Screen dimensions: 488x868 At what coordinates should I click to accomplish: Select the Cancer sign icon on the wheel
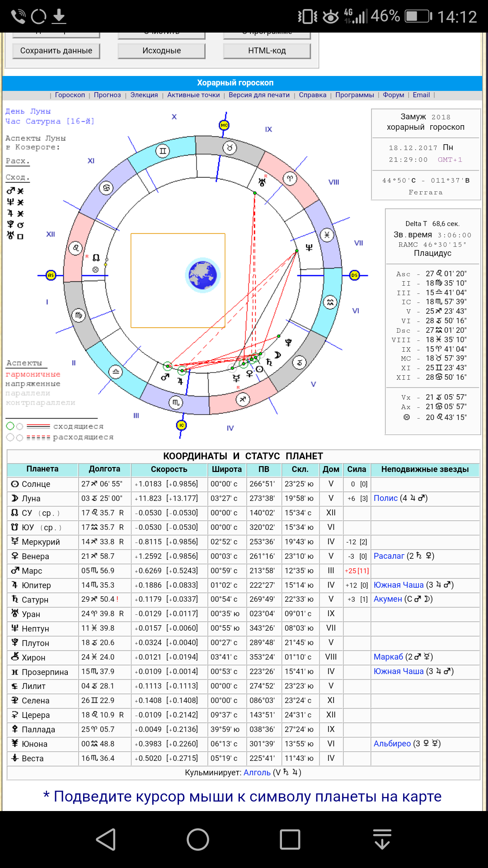pyautogui.click(x=106, y=188)
